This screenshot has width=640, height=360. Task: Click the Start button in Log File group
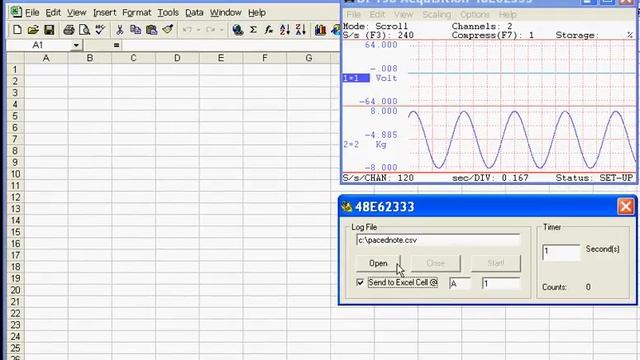click(x=496, y=263)
